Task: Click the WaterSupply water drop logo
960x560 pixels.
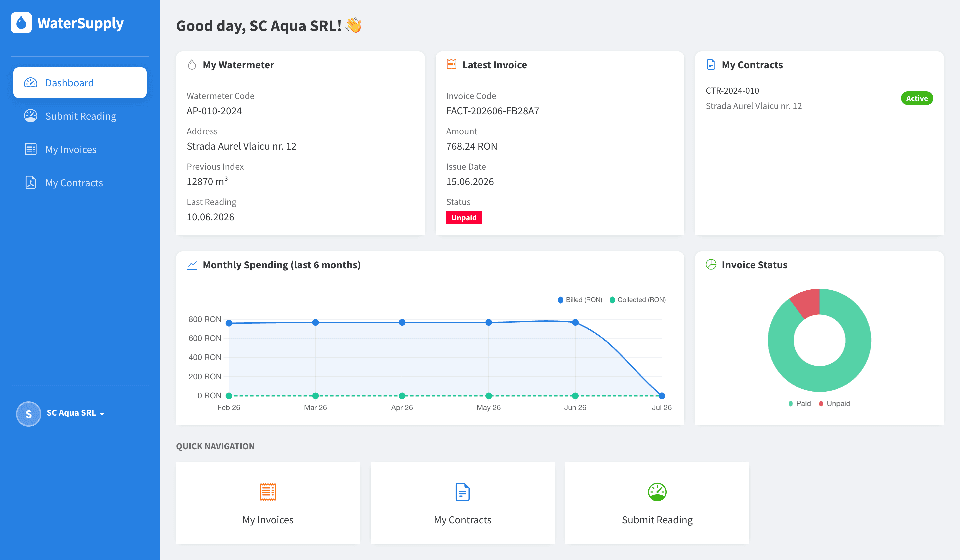Action: point(21,23)
